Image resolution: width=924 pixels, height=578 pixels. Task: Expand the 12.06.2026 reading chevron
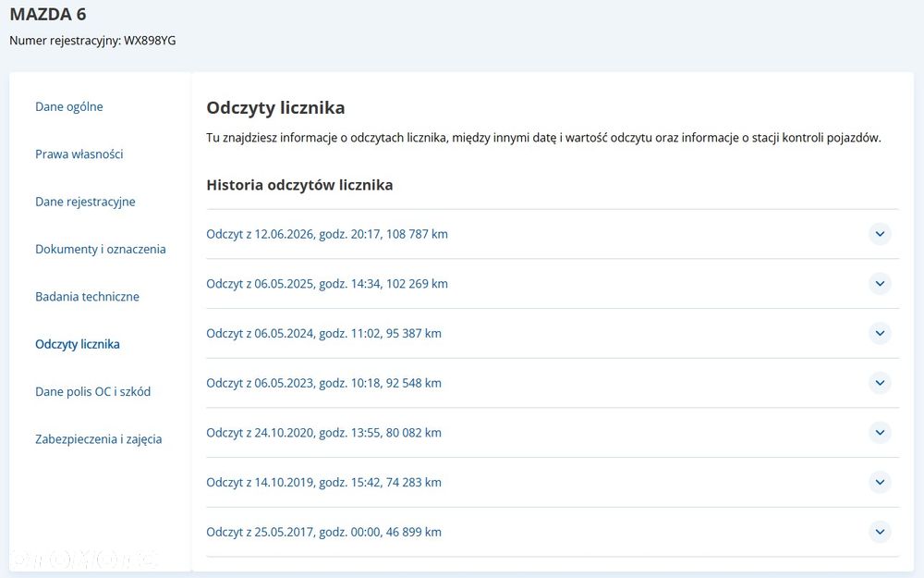[880, 234]
